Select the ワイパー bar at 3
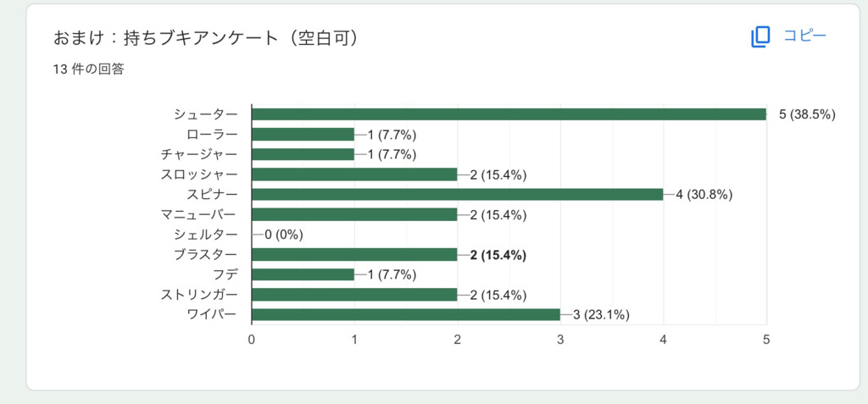Screen dimensions: 868x404 (x=405, y=314)
